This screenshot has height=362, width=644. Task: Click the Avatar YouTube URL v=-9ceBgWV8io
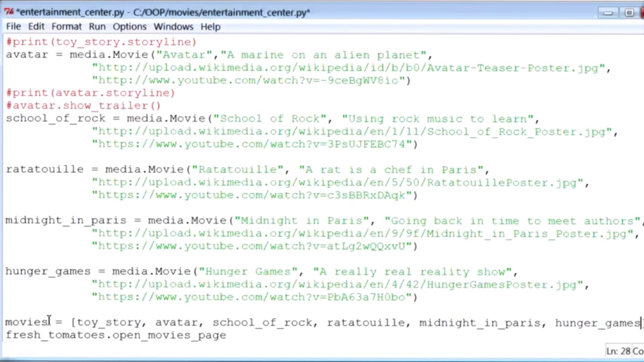tap(248, 81)
